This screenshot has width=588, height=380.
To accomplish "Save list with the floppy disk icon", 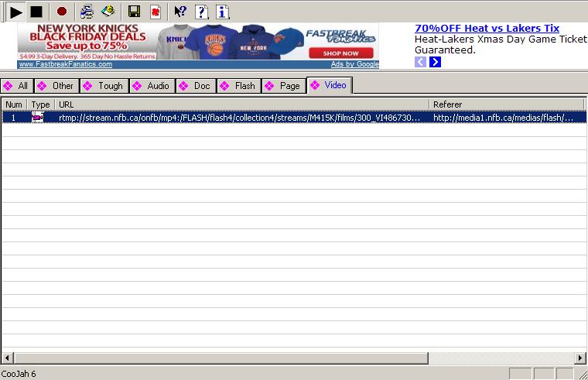I will pos(134,12).
